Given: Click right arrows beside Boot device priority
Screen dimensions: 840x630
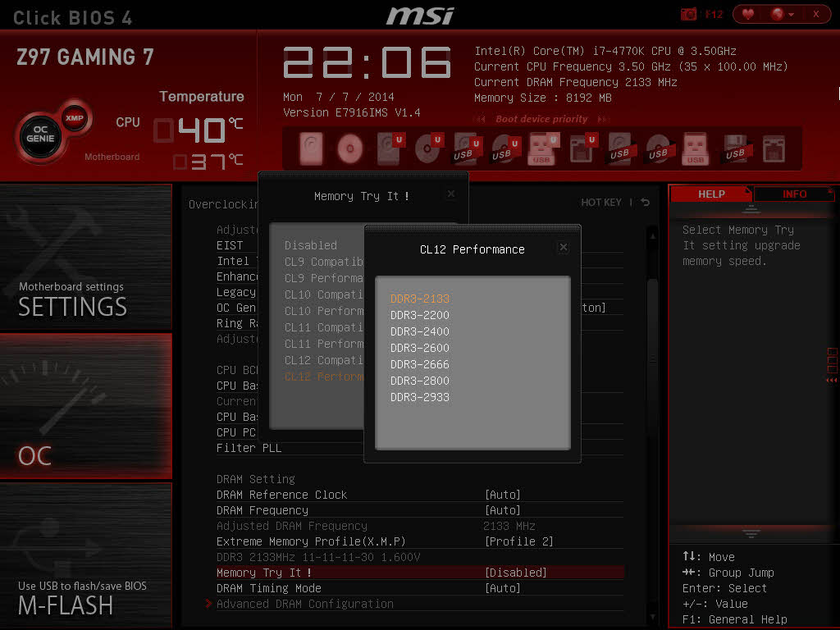Looking at the screenshot, I should pyautogui.click(x=604, y=119).
